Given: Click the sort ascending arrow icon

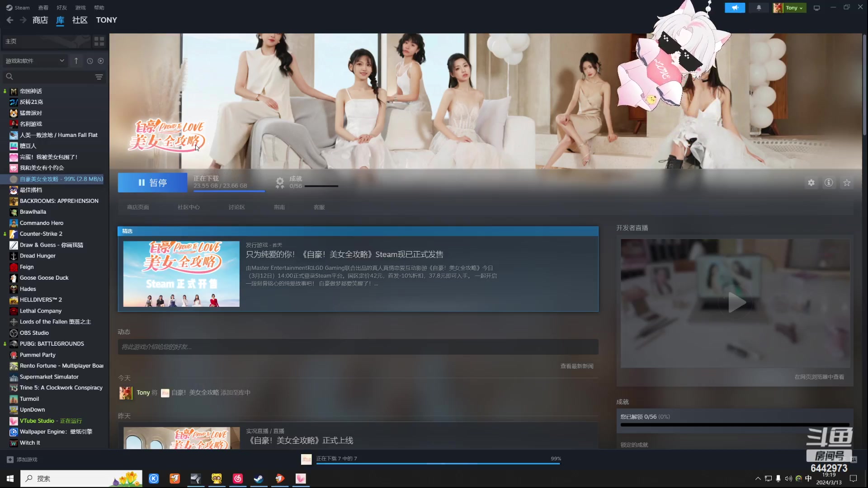Looking at the screenshot, I should coord(76,61).
